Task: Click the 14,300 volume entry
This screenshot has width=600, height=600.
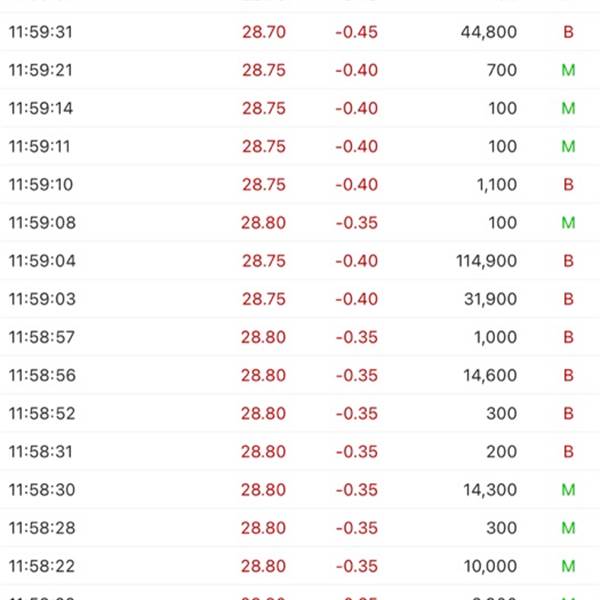Action: tap(489, 490)
